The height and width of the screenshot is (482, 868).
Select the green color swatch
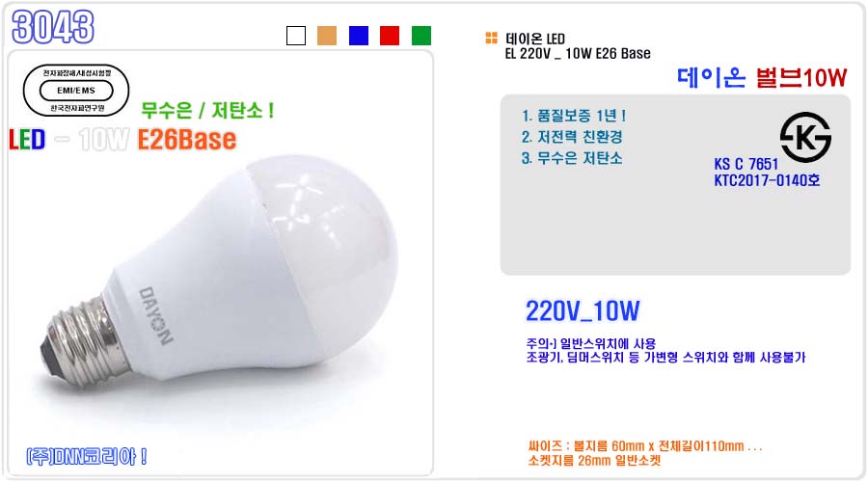[x=421, y=36]
